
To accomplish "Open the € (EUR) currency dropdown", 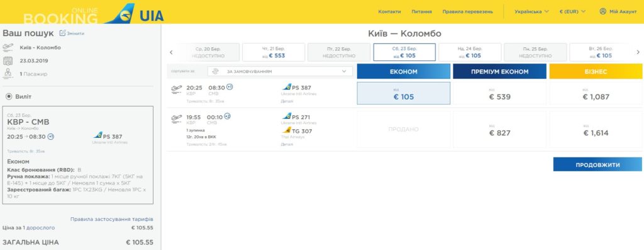I will click(x=572, y=11).
